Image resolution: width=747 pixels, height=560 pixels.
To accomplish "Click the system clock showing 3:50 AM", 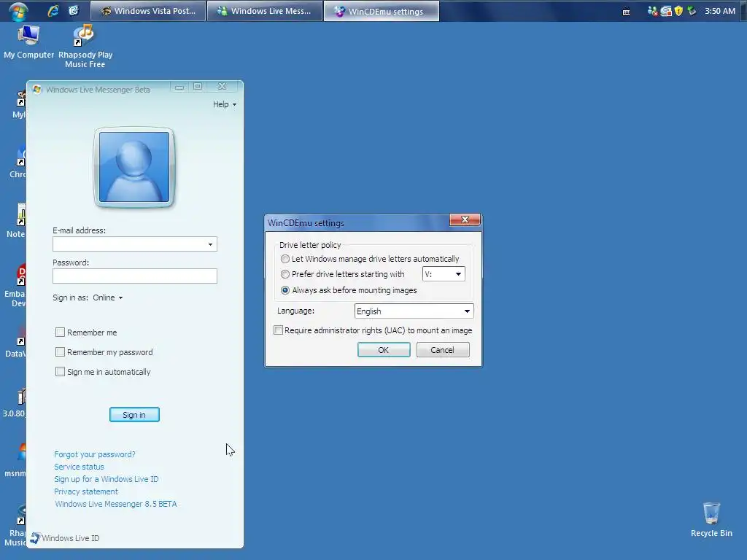I will click(x=720, y=11).
